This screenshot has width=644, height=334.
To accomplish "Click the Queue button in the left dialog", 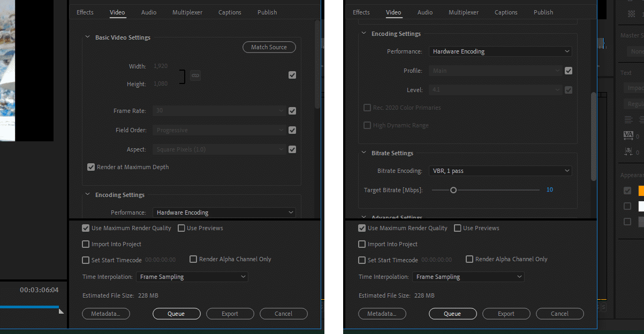I will (x=176, y=314).
